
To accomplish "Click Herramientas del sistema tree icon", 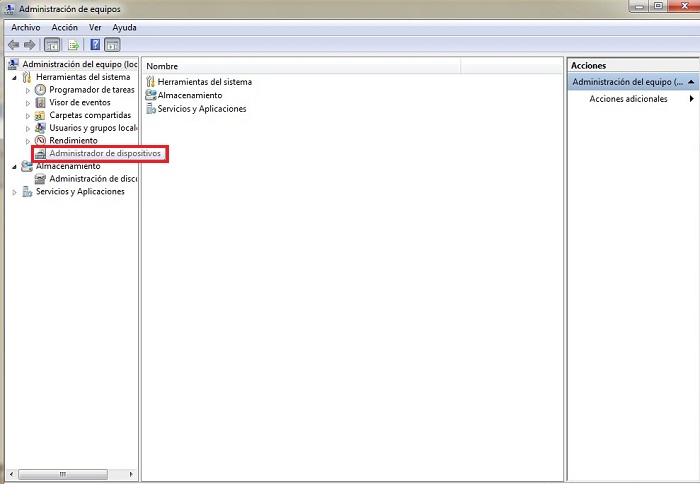I will [27, 77].
